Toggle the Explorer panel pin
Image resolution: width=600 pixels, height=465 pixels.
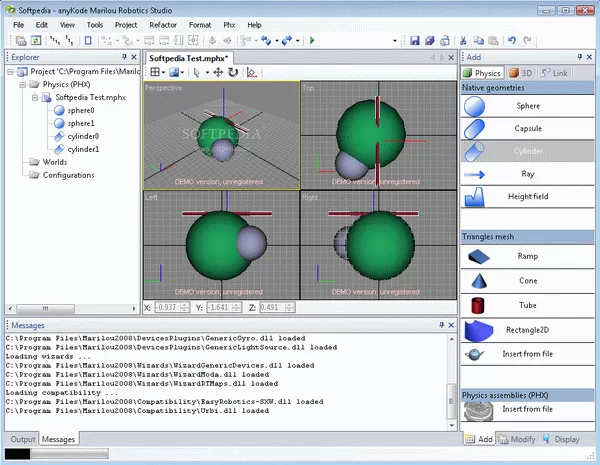tap(124, 57)
